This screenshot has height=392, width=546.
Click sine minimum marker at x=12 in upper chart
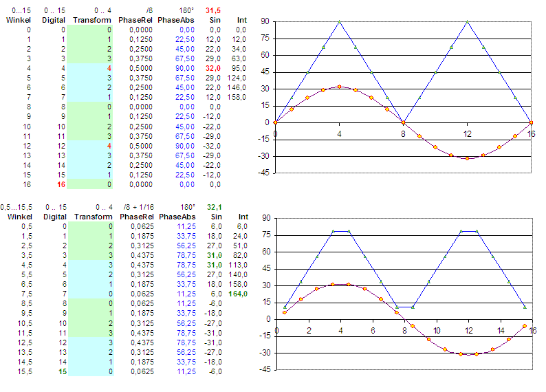click(x=468, y=158)
